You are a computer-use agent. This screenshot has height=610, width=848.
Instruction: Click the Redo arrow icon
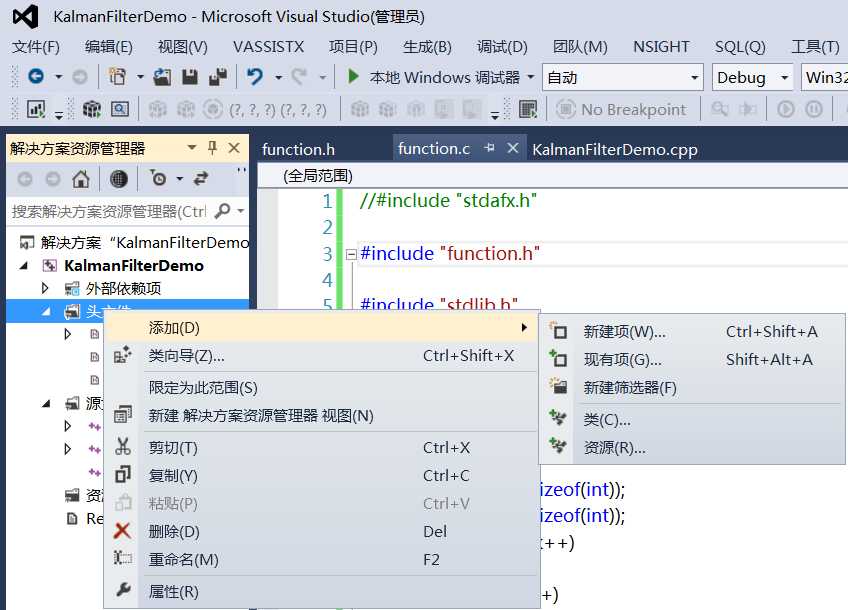click(299, 77)
